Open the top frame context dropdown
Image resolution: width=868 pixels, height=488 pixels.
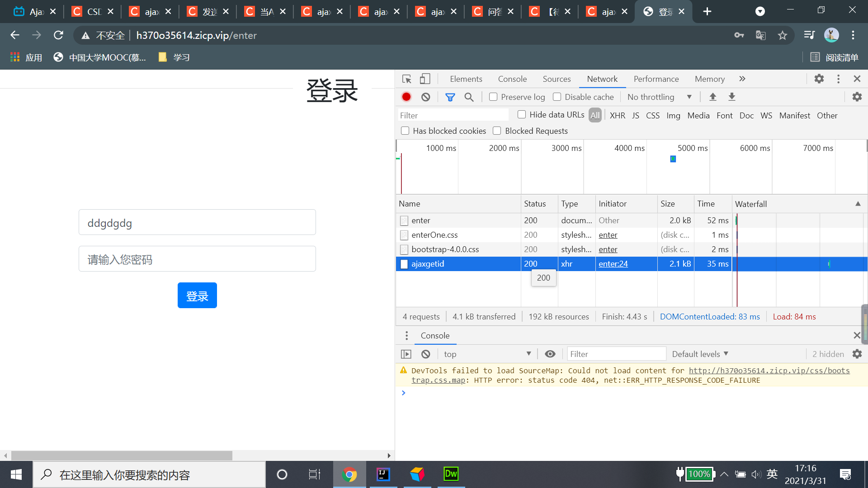click(x=487, y=354)
